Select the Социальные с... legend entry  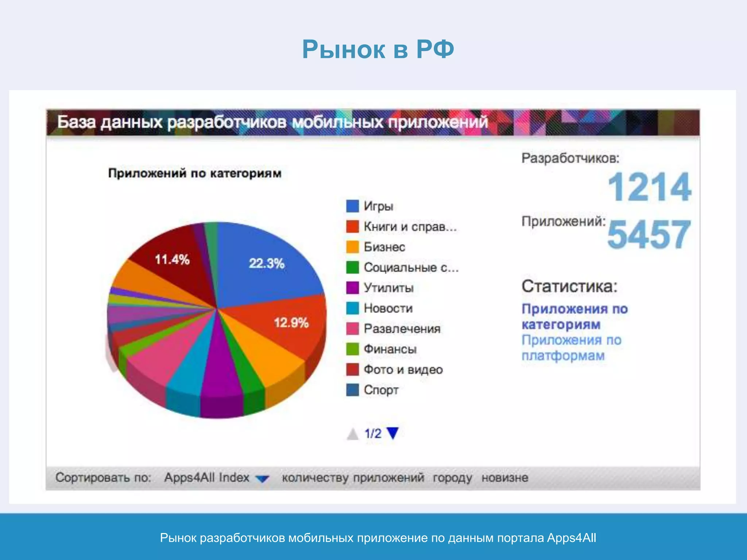(402, 267)
